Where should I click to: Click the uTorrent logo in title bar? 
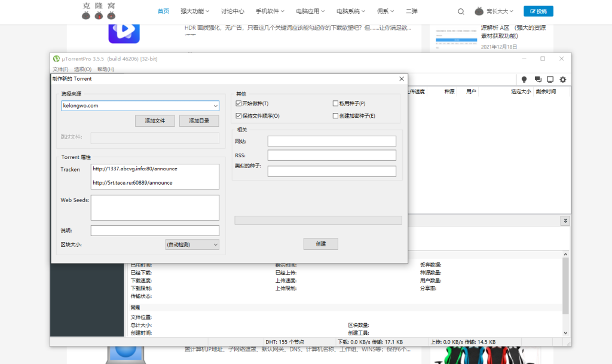(56, 59)
